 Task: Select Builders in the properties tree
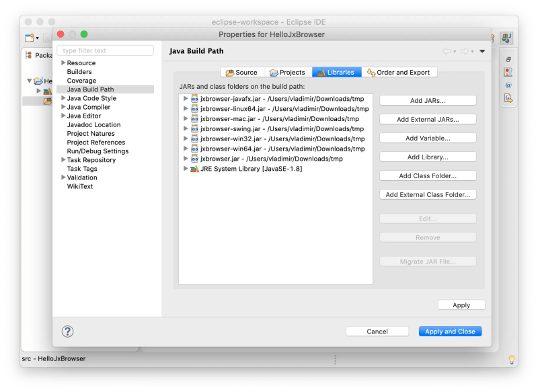(x=79, y=72)
